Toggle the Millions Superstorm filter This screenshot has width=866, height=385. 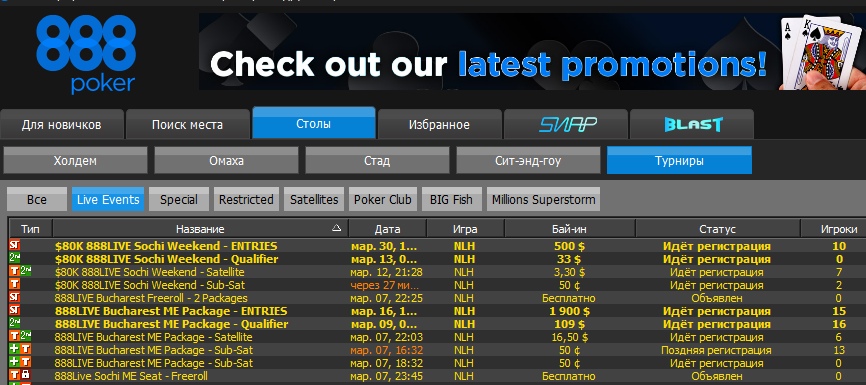543,199
